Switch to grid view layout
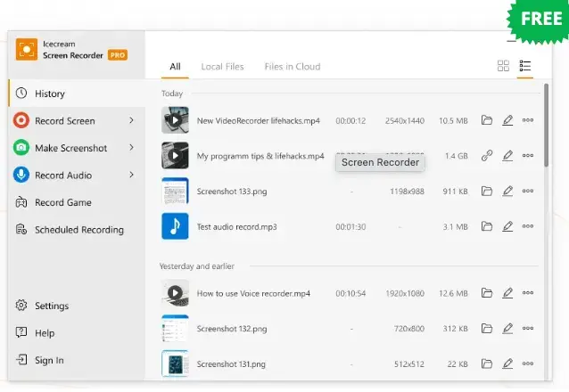The height and width of the screenshot is (392, 569). [503, 66]
